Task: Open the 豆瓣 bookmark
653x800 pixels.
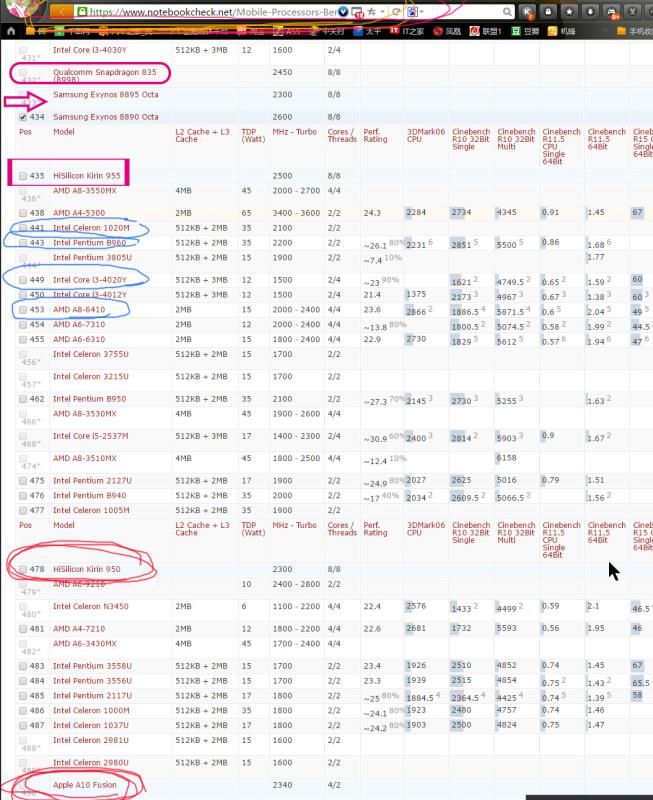Action: click(x=525, y=31)
